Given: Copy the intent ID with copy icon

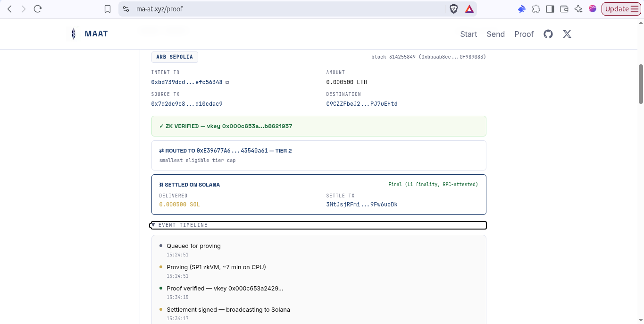Looking at the screenshot, I should pyautogui.click(x=227, y=82).
